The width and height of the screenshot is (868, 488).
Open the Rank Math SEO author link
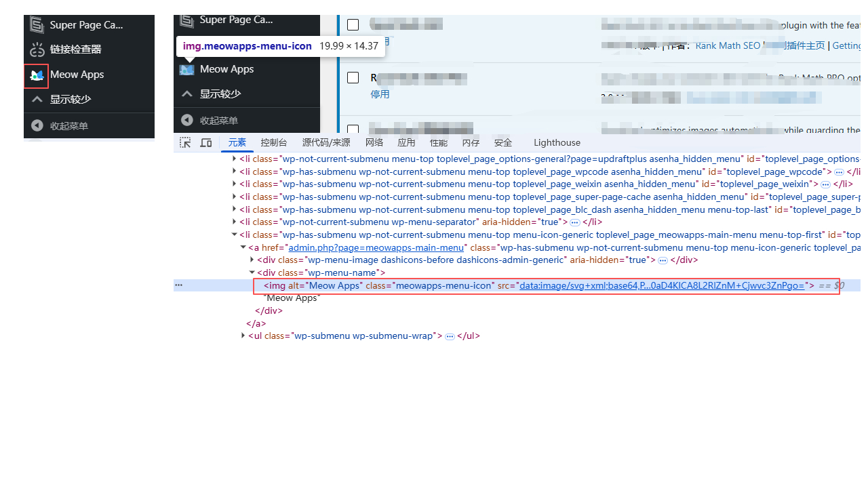click(x=728, y=45)
